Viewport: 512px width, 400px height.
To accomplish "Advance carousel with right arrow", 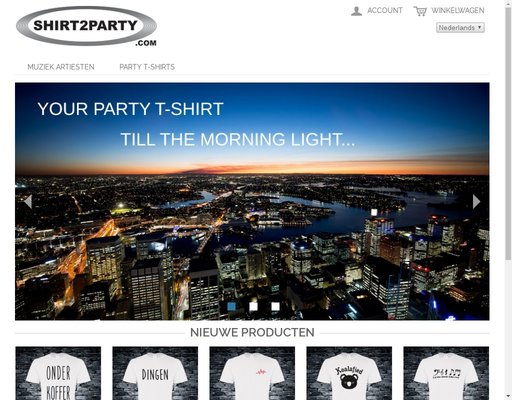I will (x=476, y=202).
